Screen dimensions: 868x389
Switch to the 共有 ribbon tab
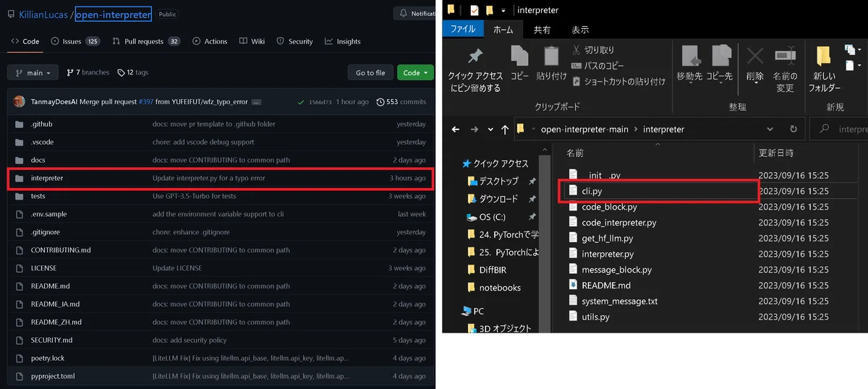(542, 30)
